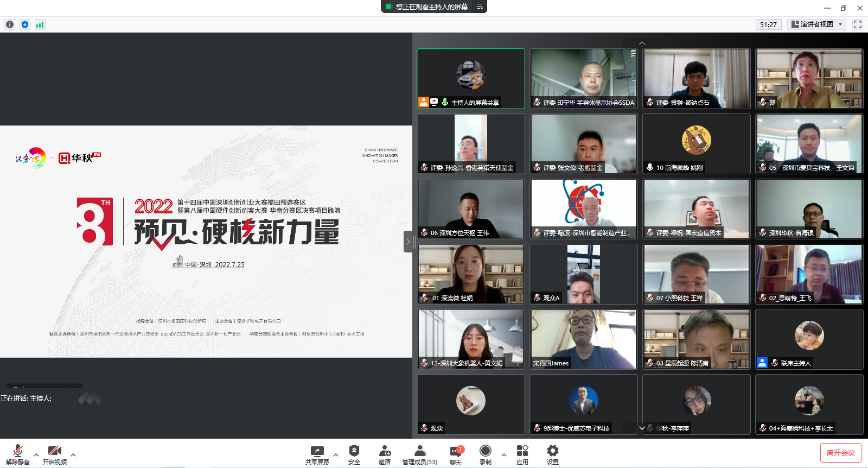The image size is (868, 468).
Task: Open 管理成员(33) participants panel
Action: [x=420, y=454]
